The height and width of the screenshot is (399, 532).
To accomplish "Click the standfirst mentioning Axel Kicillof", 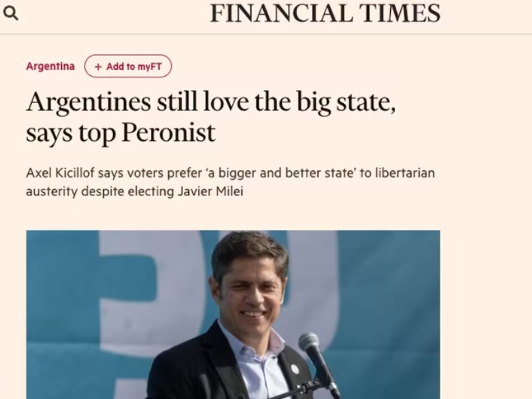I will [229, 181].
